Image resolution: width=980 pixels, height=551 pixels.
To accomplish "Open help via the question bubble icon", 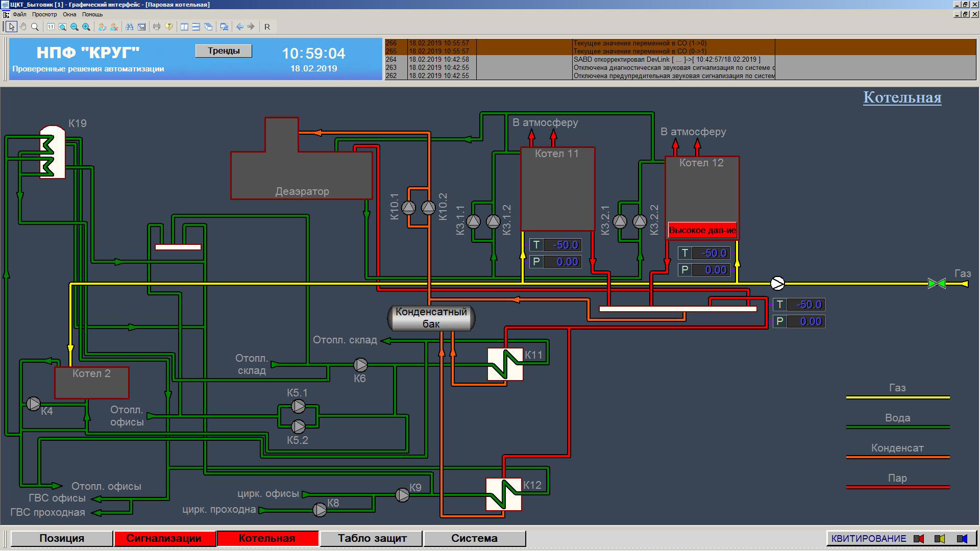I will click(x=169, y=27).
